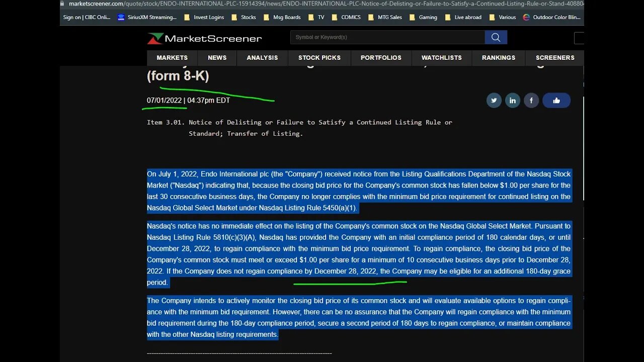This screenshot has width=644, height=362.
Task: Share the article on LinkedIn
Action: pyautogui.click(x=513, y=101)
